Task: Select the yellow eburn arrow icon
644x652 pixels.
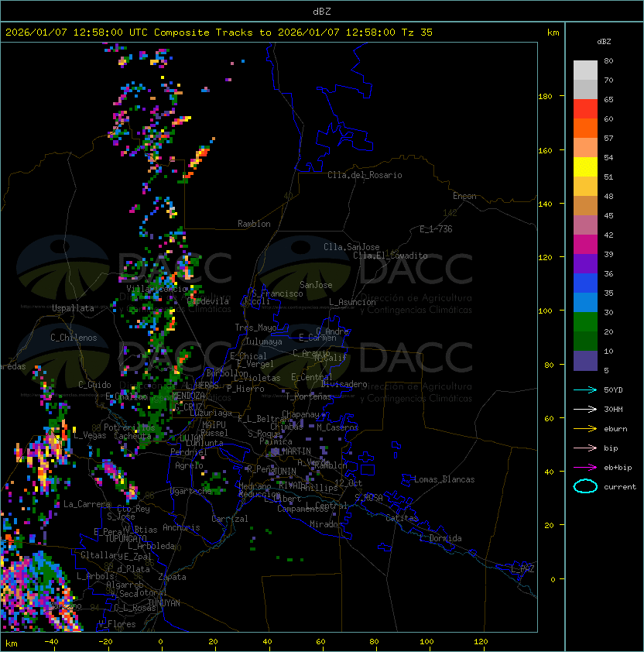Action: coord(585,429)
